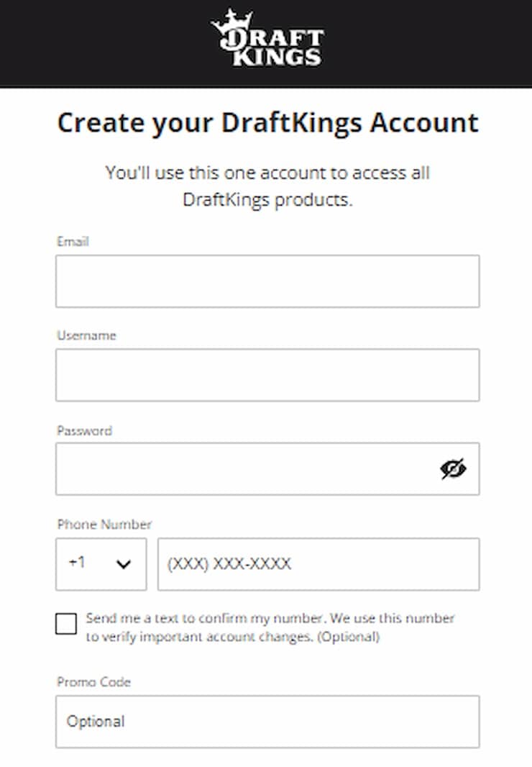Image resolution: width=532 pixels, height=767 pixels.
Task: Click the Password field label
Action: [x=84, y=430]
